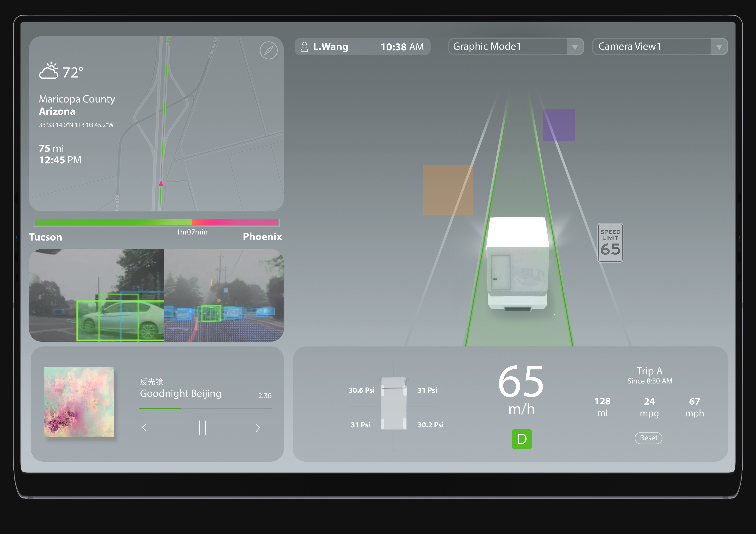The image size is (756, 534).
Task: Tap the 75 mi remaining distance
Action: [x=51, y=148]
